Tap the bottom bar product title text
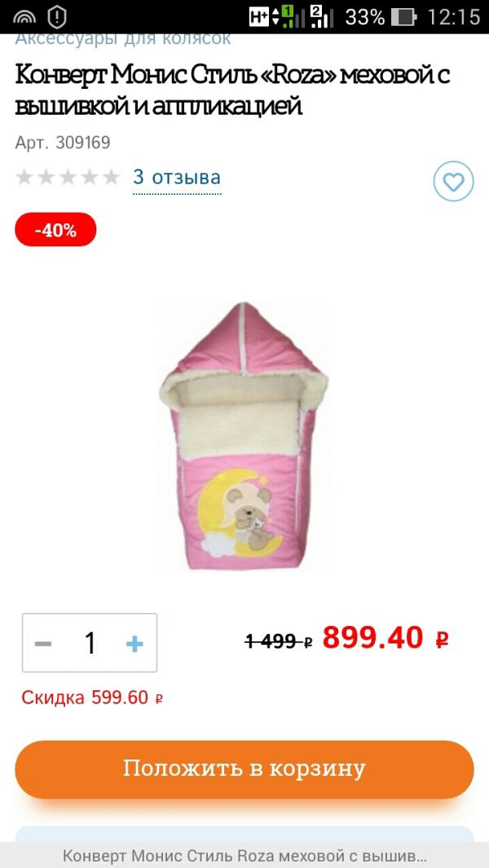Image resolution: width=489 pixels, height=868 pixels. [x=244, y=856]
